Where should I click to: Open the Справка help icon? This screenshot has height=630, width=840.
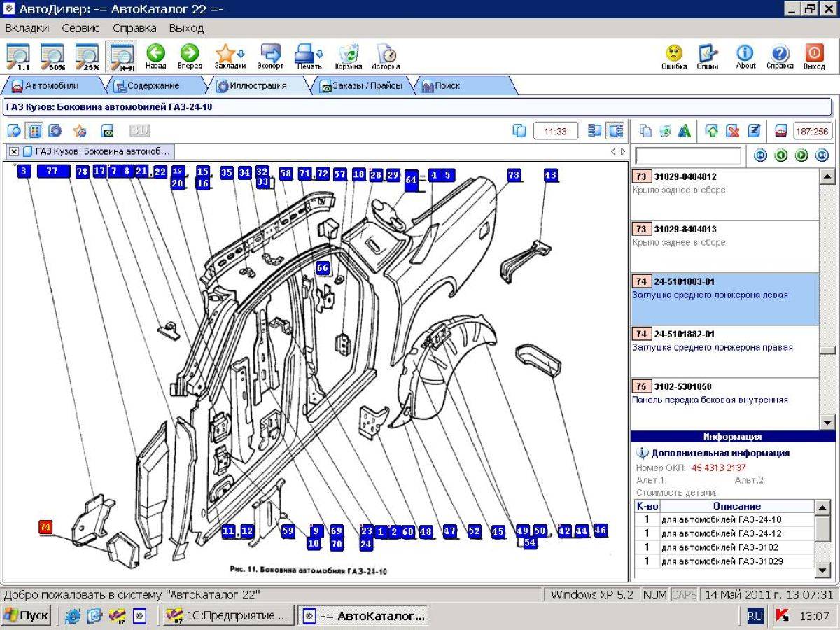click(x=780, y=57)
